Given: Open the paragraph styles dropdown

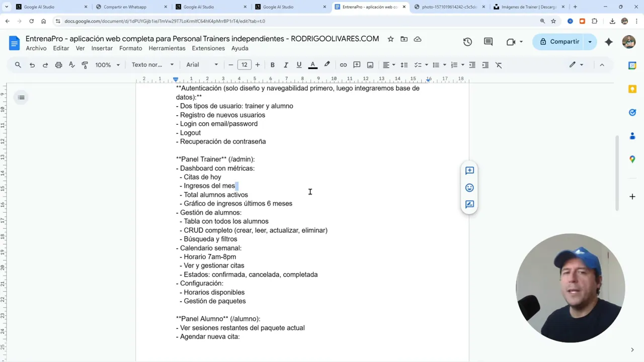Looking at the screenshot, I should click(x=151, y=64).
